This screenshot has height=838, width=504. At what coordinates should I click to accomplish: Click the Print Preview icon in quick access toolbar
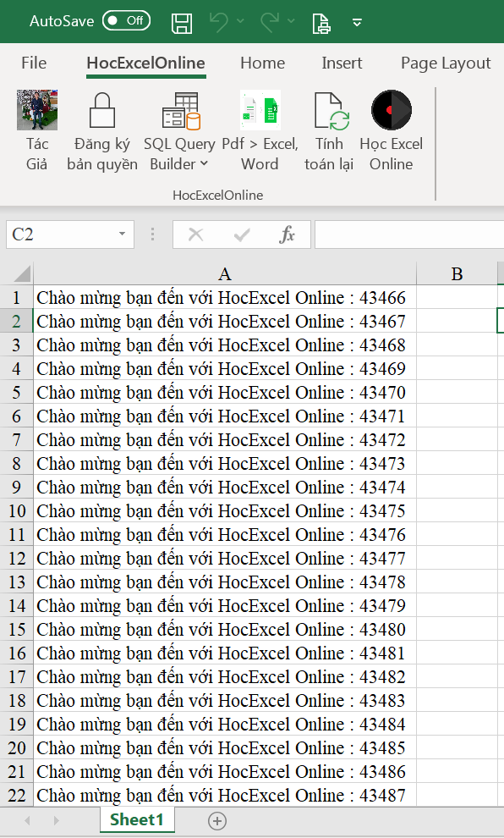coord(320,23)
